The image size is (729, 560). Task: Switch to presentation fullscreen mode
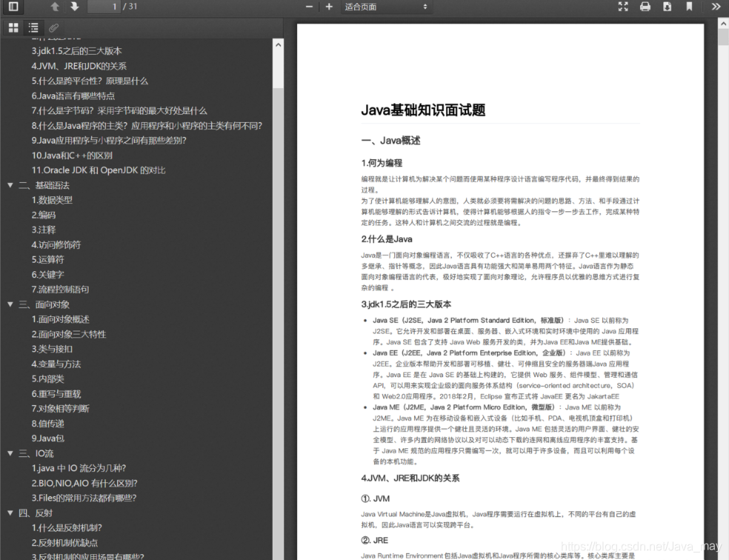tap(623, 7)
